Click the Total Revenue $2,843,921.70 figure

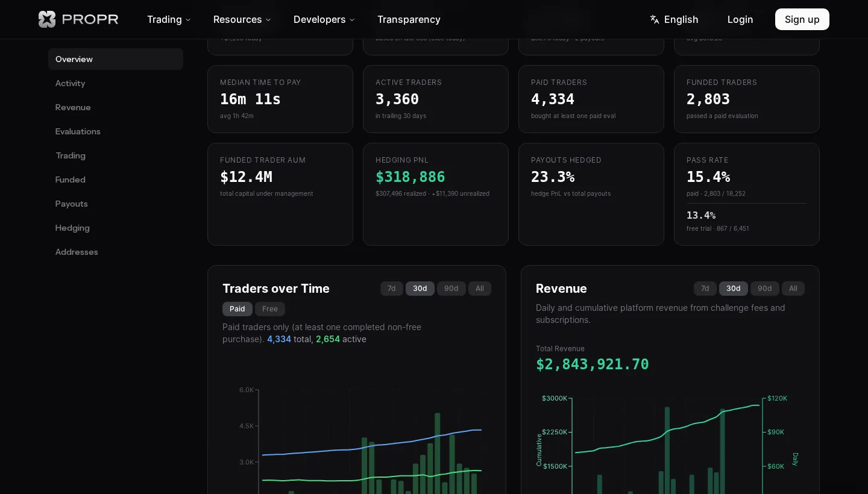593,364
